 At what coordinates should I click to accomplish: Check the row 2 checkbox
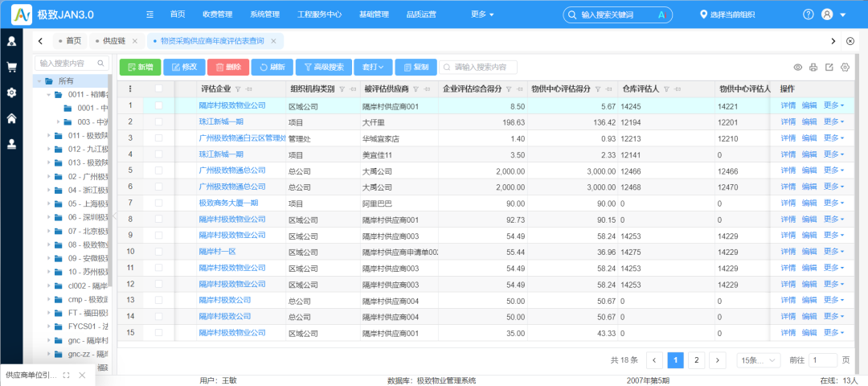pyautogui.click(x=159, y=121)
